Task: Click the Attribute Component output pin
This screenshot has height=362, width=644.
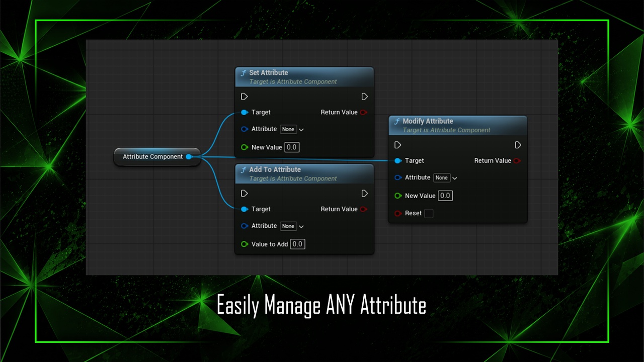Action: 189,157
